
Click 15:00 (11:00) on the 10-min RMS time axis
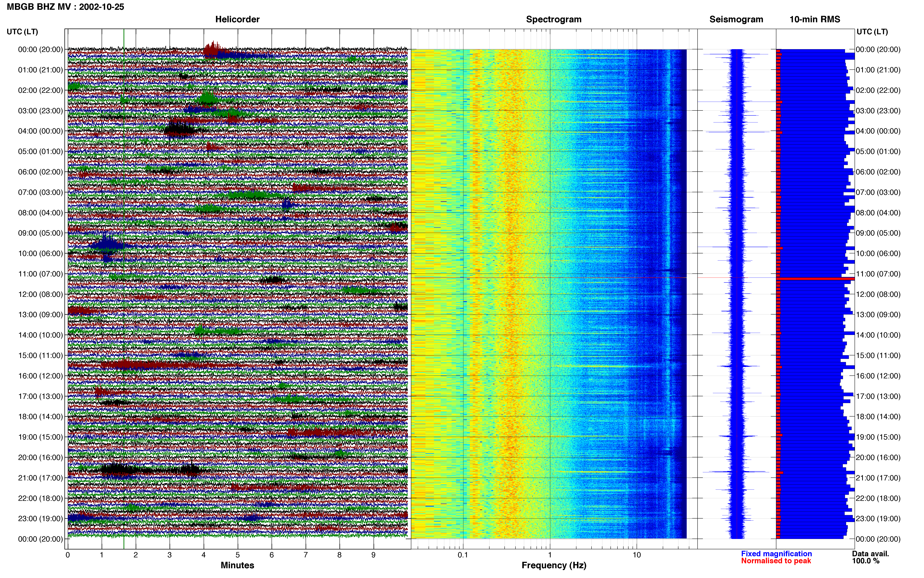pos(878,356)
